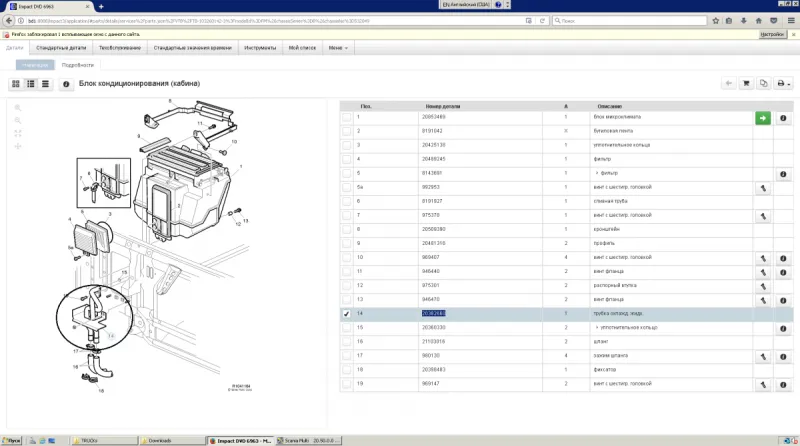Open info next to the view buttons

pyautogui.click(x=66, y=84)
